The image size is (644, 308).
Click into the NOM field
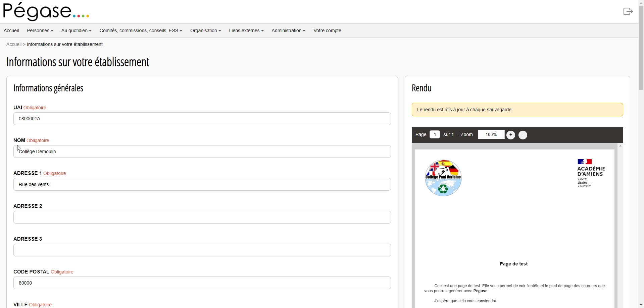[x=202, y=151]
